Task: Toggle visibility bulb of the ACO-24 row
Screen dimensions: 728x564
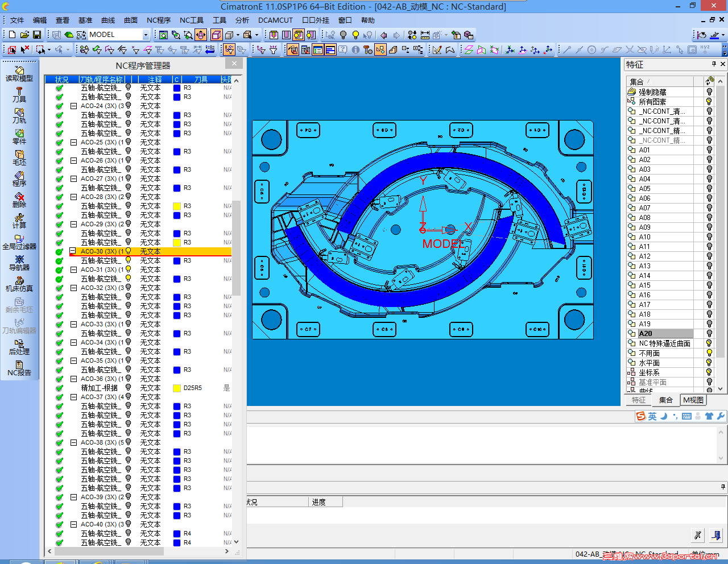Action: [129, 106]
